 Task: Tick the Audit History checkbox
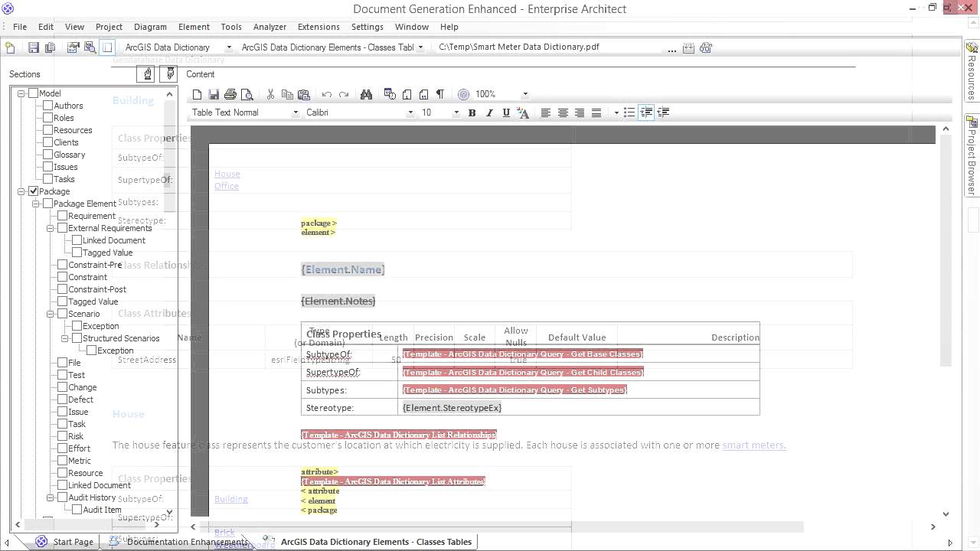[62, 497]
